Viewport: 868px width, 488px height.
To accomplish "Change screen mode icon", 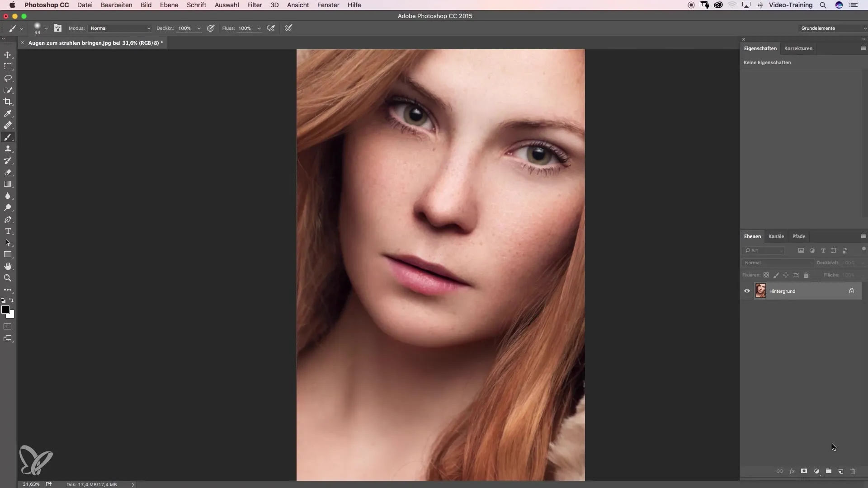I will (x=8, y=338).
